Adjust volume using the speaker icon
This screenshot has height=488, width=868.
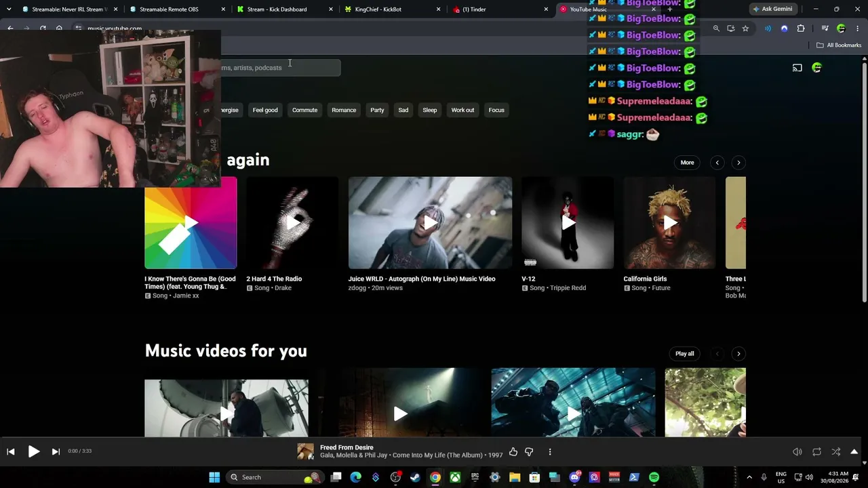(x=797, y=451)
